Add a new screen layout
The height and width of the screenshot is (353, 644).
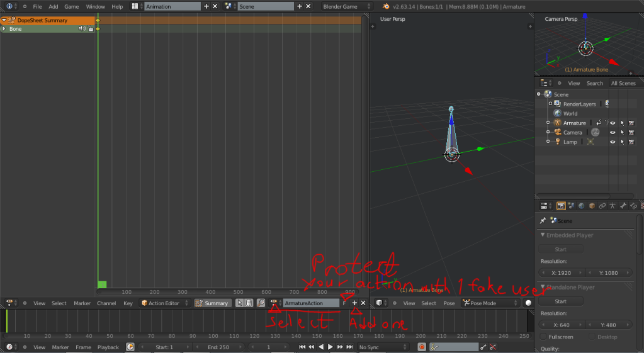click(x=206, y=6)
